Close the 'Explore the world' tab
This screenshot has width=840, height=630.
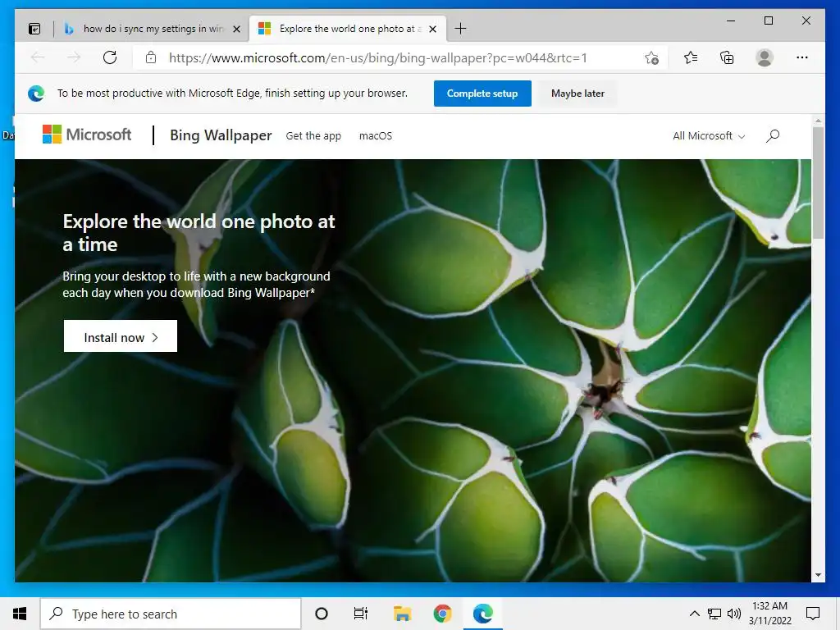point(433,29)
